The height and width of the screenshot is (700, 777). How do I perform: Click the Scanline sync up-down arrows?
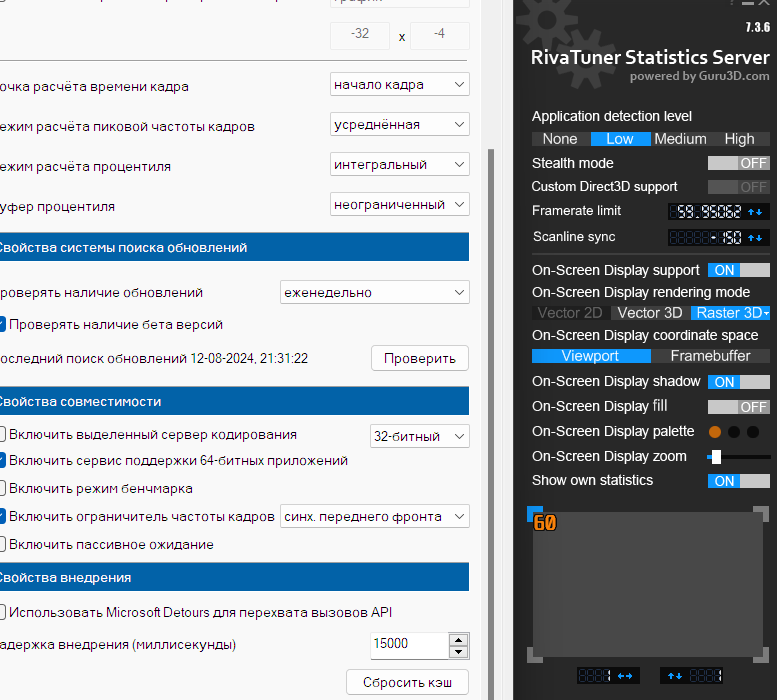click(755, 238)
